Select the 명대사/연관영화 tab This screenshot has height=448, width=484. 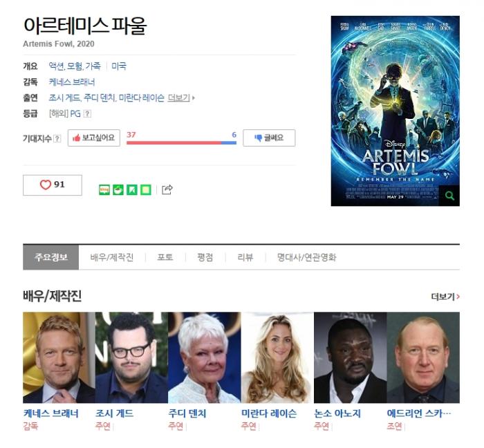(306, 257)
